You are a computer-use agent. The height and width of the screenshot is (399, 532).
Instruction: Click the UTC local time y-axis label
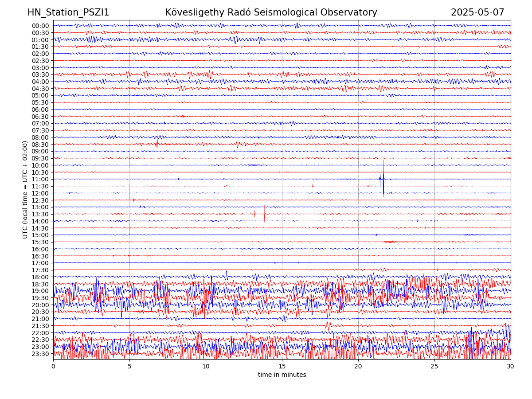(25, 190)
